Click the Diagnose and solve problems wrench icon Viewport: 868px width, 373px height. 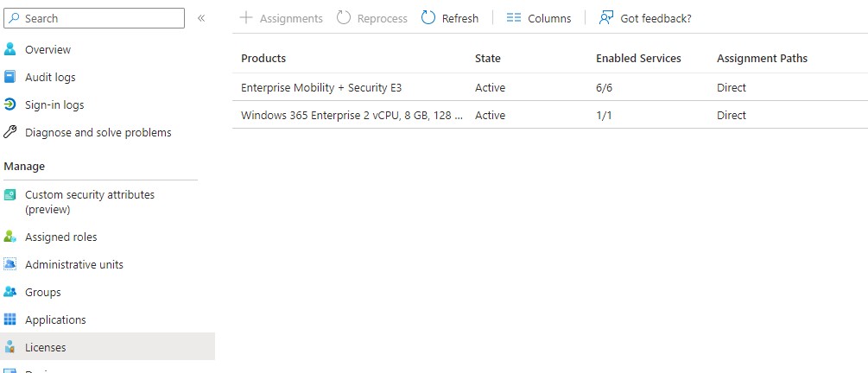pos(10,132)
